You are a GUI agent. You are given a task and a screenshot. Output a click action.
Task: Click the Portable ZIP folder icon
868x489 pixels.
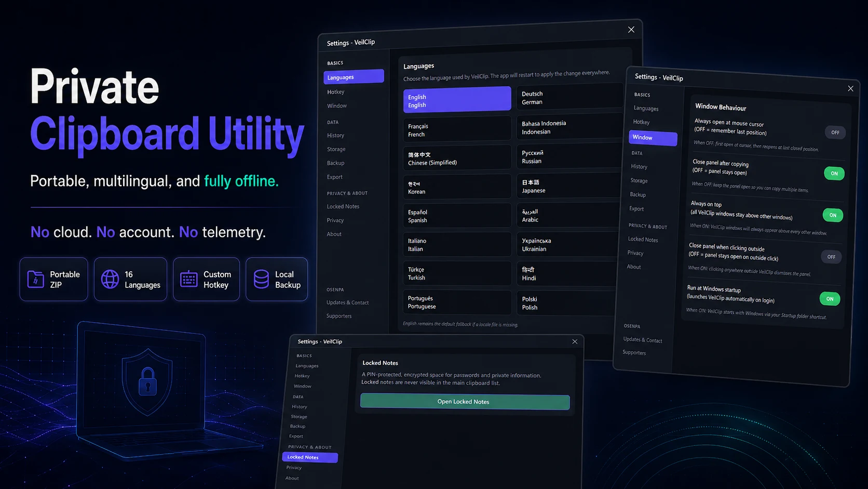click(x=35, y=279)
